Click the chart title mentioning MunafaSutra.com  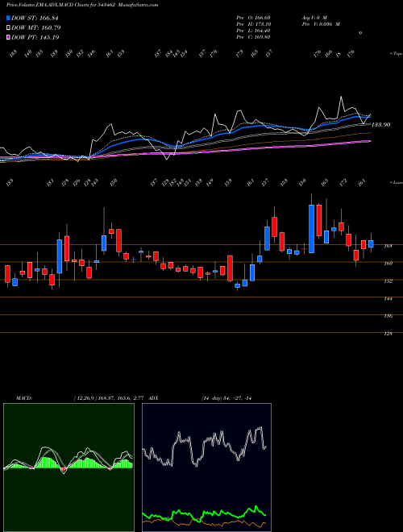click(82, 5)
